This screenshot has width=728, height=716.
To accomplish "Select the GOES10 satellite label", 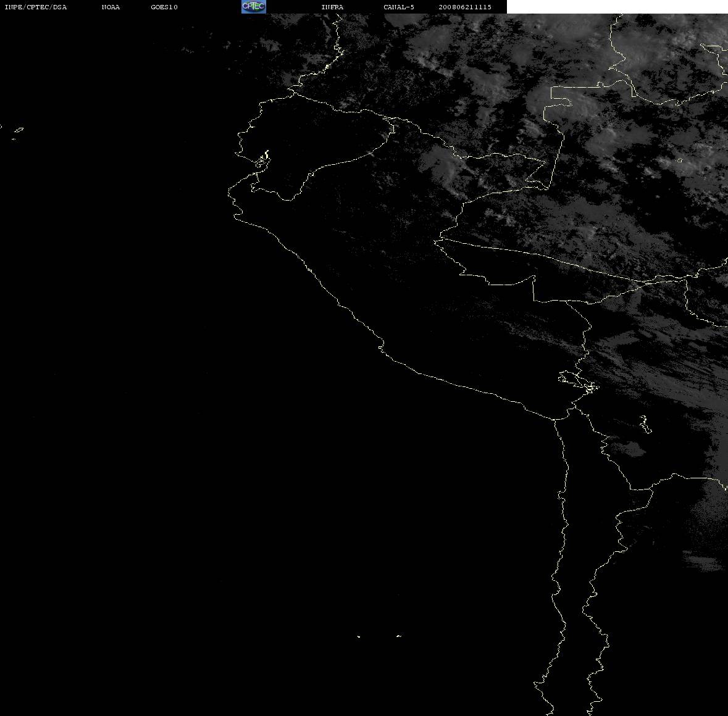I will (x=164, y=7).
